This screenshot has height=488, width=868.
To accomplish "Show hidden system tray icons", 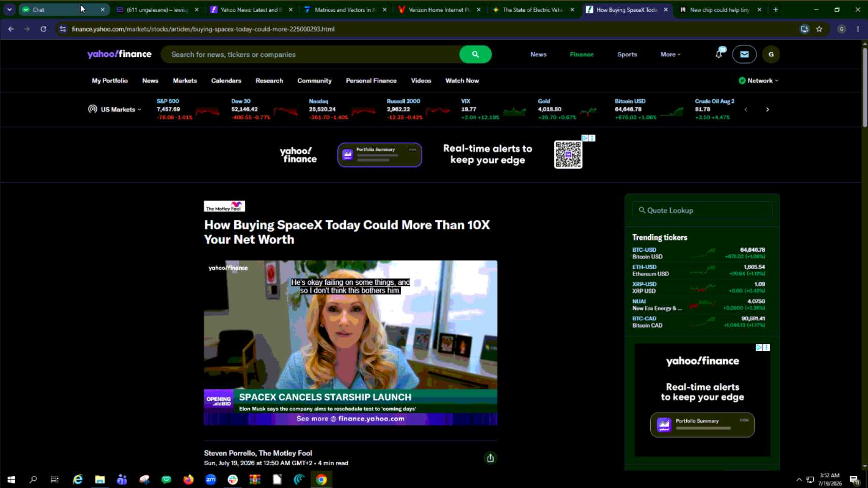I will [x=799, y=479].
